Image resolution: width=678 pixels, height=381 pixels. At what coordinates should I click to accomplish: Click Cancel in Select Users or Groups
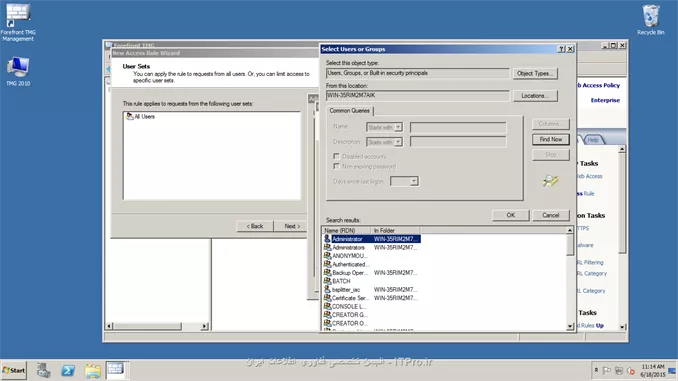[x=550, y=215]
